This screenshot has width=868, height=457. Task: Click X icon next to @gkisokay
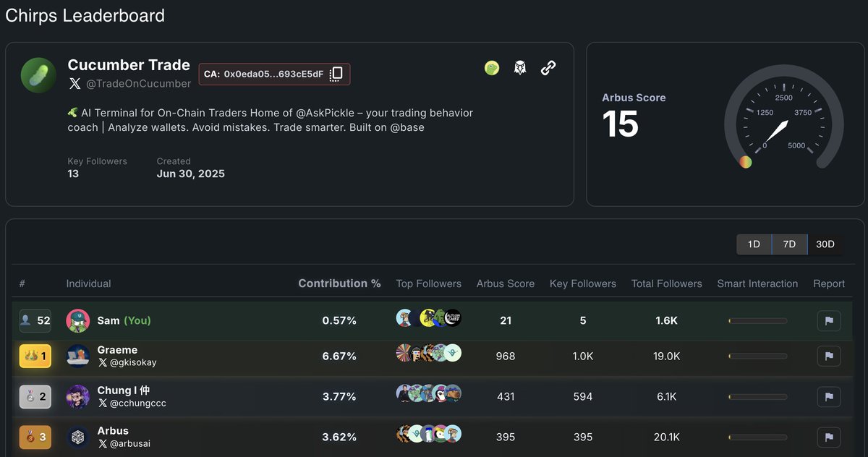(102, 362)
